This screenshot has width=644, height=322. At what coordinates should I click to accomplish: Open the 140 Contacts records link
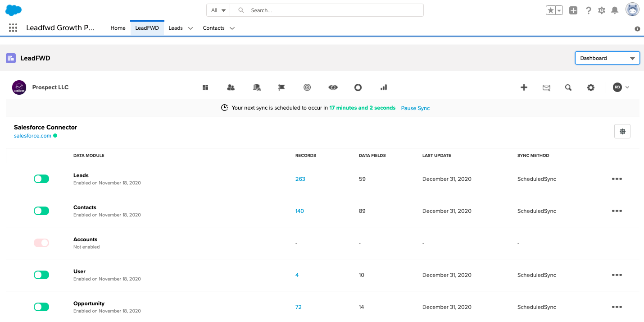click(299, 211)
